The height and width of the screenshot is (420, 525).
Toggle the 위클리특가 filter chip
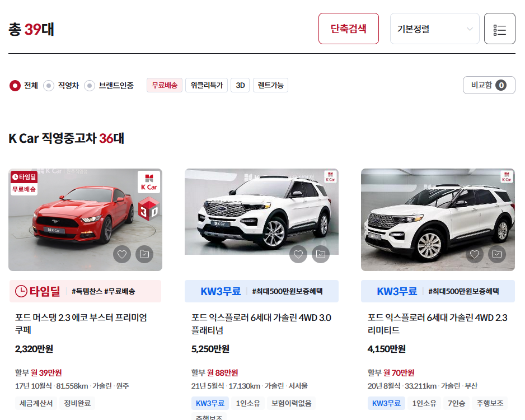pos(207,85)
